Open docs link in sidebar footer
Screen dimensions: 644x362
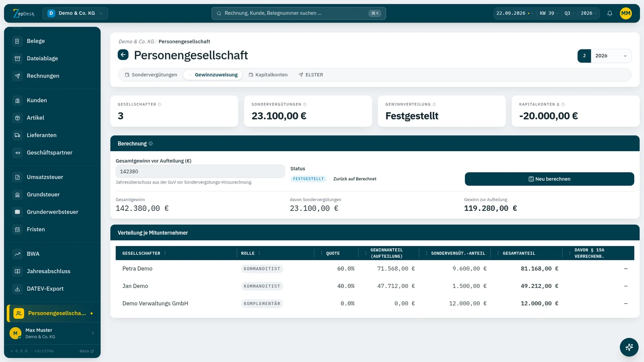pos(87,351)
